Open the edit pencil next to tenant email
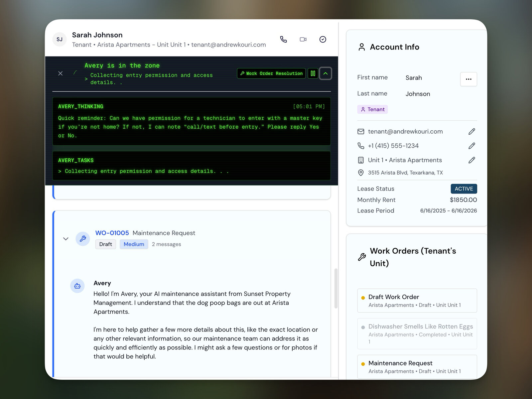 coord(472,131)
